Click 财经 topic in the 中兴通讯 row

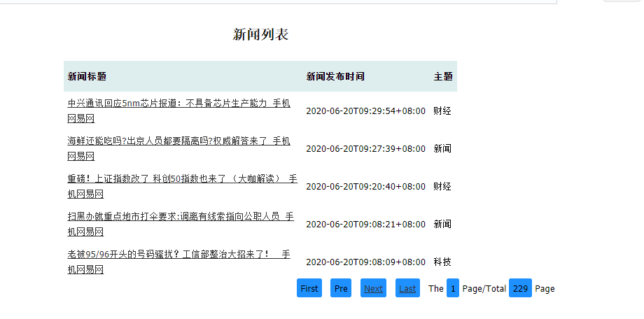[442, 111]
